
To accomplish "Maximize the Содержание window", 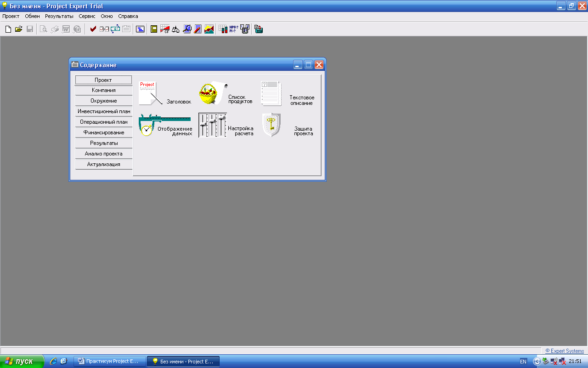I will pyautogui.click(x=308, y=65).
